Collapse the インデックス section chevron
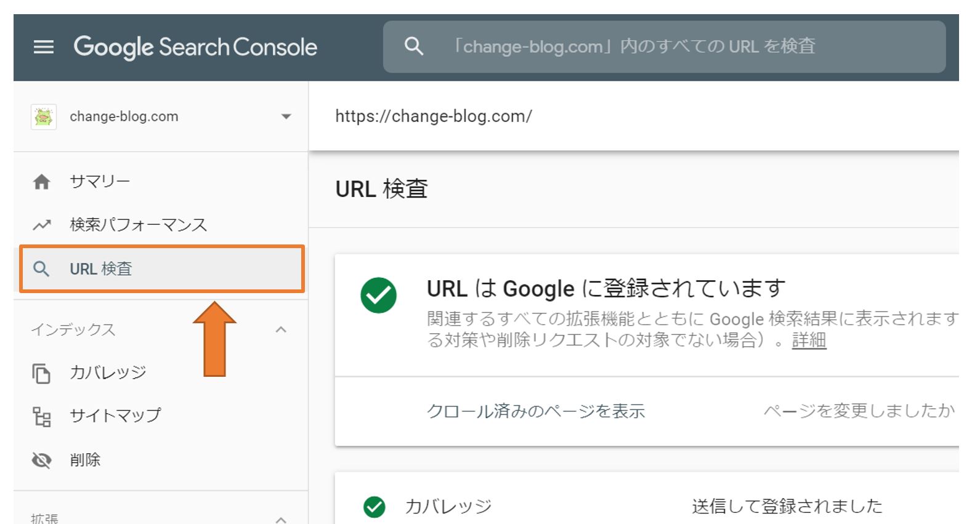980x524 pixels. click(281, 329)
